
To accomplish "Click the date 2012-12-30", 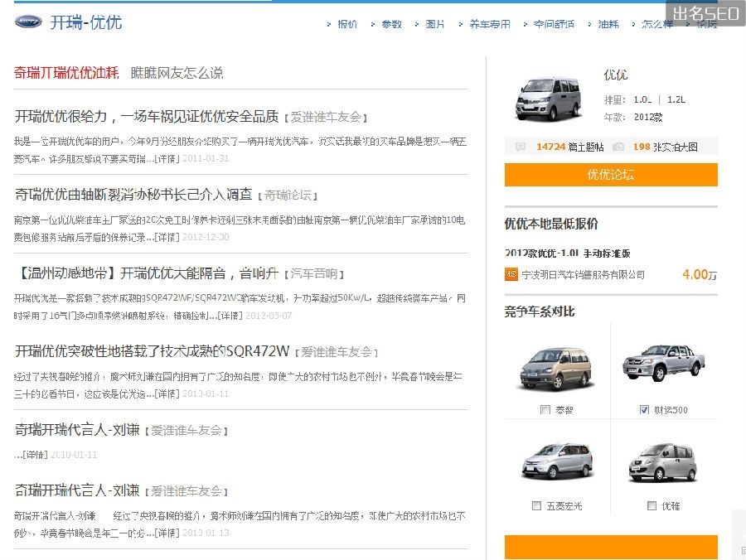I will tap(206, 237).
